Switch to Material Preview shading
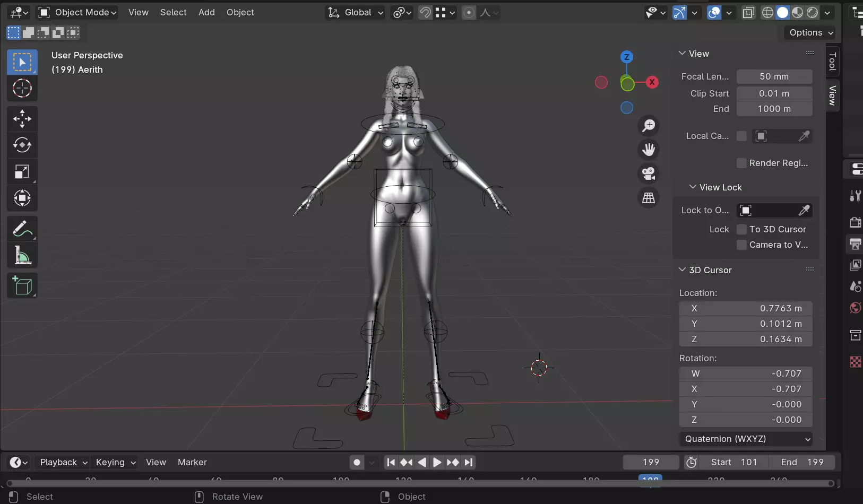 [797, 12]
